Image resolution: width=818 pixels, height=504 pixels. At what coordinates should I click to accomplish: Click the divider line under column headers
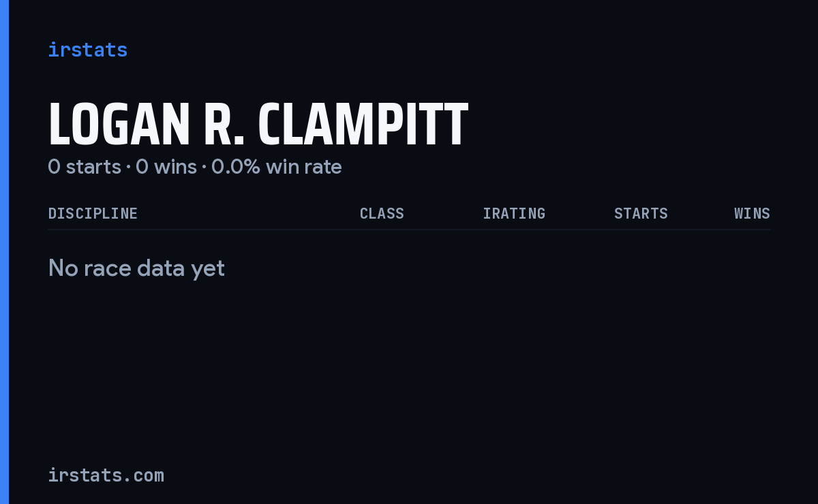point(409,230)
